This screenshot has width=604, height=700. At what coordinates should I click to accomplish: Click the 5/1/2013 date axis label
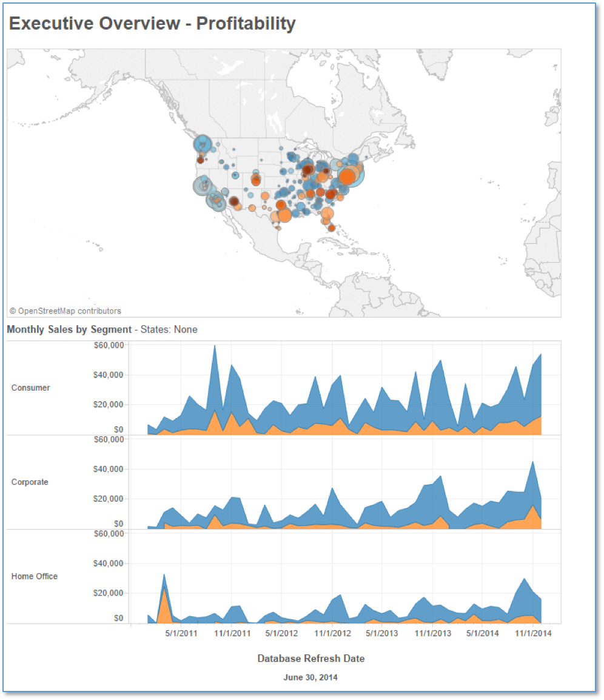pyautogui.click(x=381, y=633)
